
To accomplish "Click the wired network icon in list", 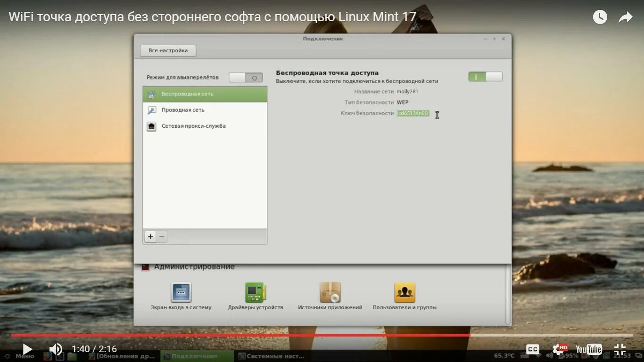I will pos(151,110).
